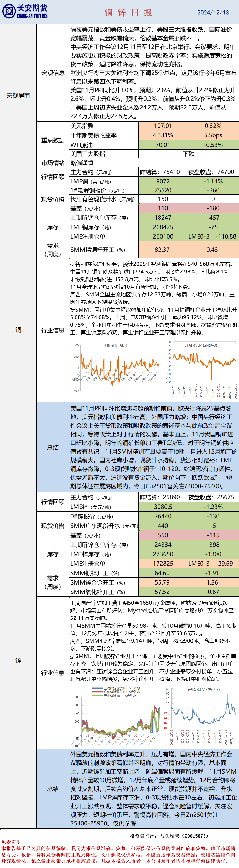Click the copper section 总结 label
Viewport: 239px width, 868px height.
53,447
